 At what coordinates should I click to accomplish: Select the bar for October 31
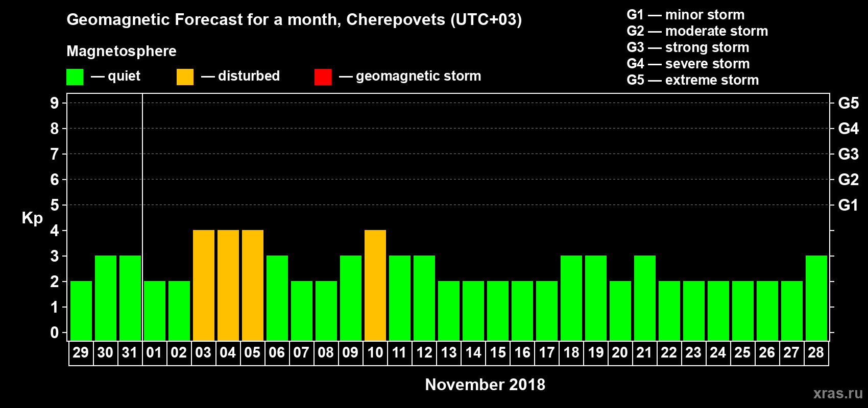(x=130, y=298)
